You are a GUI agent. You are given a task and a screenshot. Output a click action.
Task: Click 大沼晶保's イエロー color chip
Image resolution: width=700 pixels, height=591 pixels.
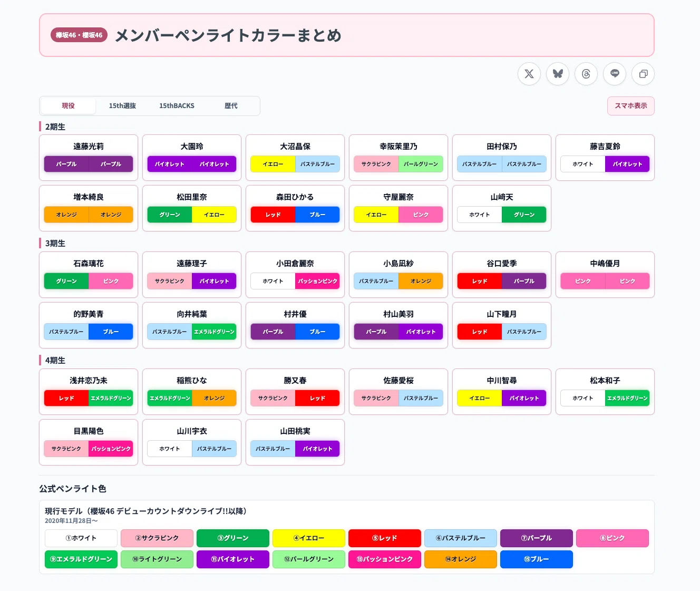pyautogui.click(x=273, y=164)
